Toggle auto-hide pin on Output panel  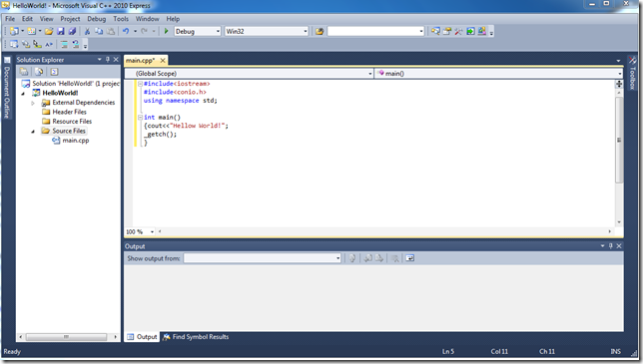pos(611,245)
